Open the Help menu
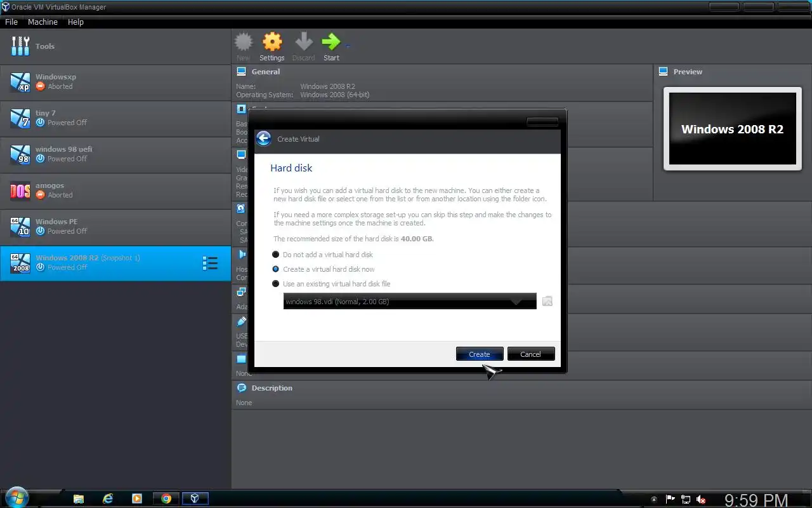This screenshot has height=508, width=812. 75,22
